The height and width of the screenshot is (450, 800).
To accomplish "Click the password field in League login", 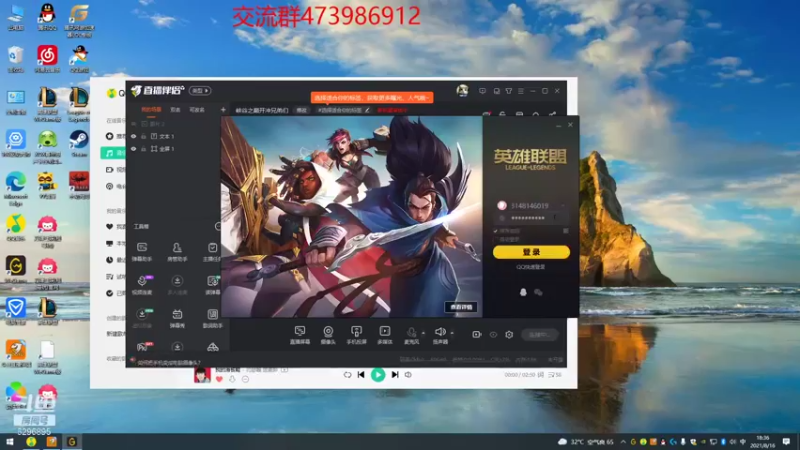I will click(x=531, y=218).
